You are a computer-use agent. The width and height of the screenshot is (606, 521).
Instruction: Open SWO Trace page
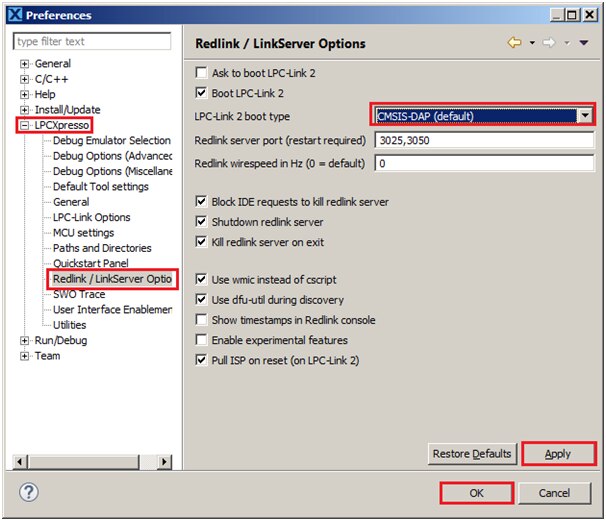tap(79, 294)
